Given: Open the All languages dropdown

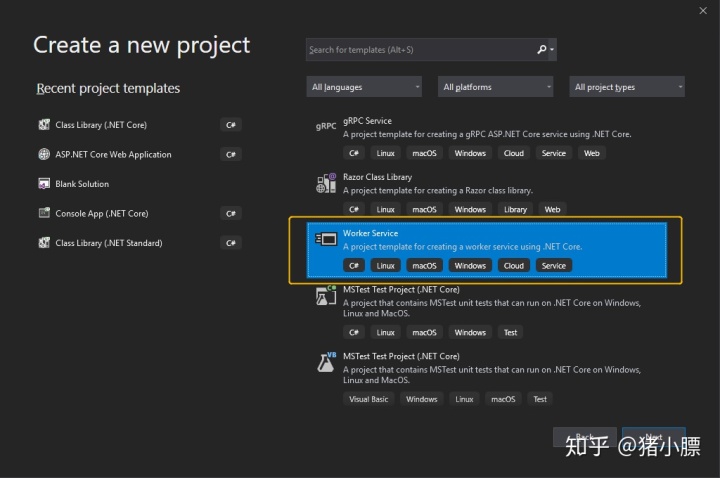Looking at the screenshot, I should click(364, 87).
